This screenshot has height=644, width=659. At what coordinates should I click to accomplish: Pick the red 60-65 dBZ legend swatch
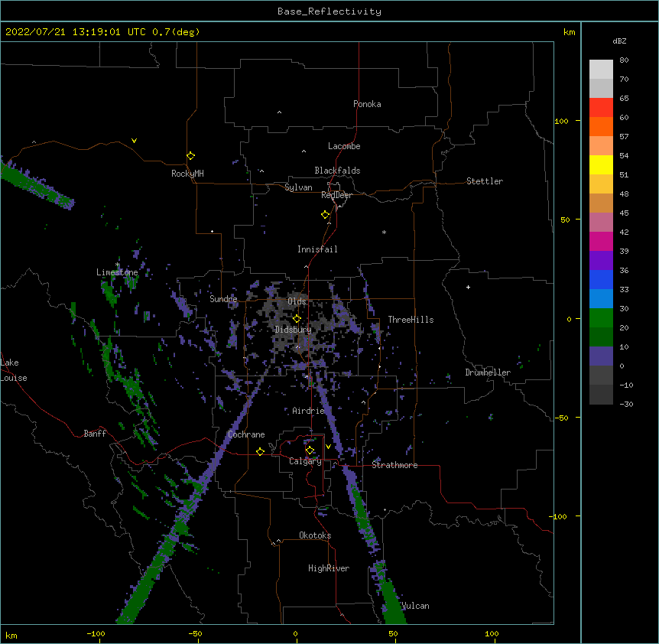click(601, 107)
